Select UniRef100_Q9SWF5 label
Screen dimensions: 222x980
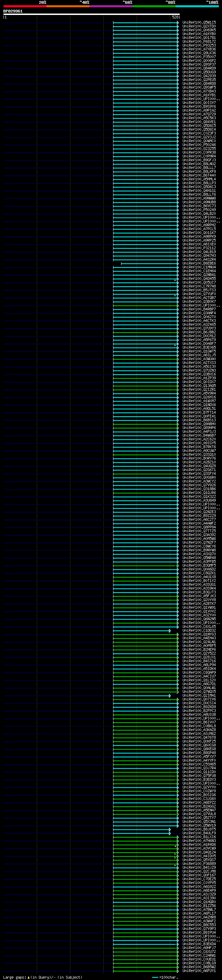tap(199, 88)
